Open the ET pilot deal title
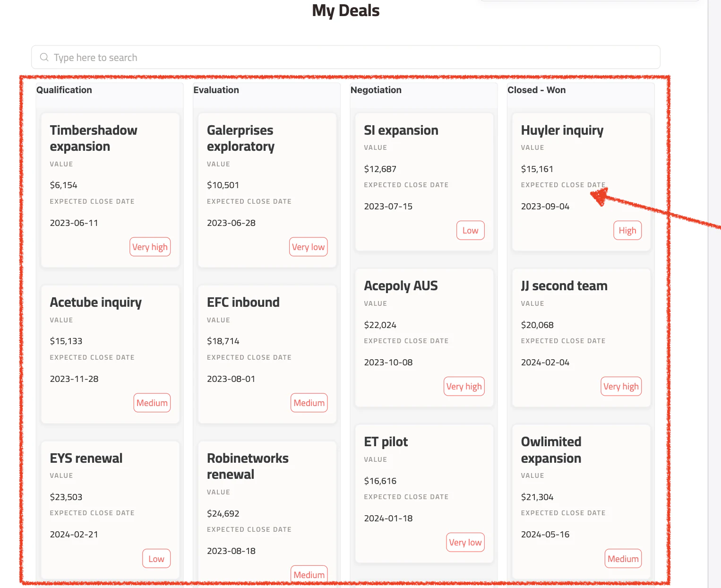 click(386, 441)
